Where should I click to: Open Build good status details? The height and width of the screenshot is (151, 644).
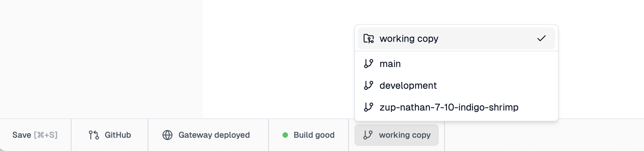(308, 135)
